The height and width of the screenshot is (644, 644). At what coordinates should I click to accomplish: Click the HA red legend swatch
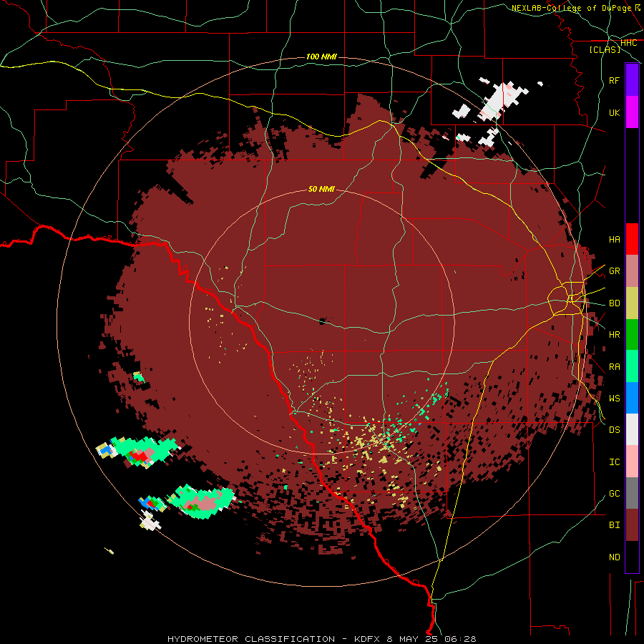[x=632, y=239]
